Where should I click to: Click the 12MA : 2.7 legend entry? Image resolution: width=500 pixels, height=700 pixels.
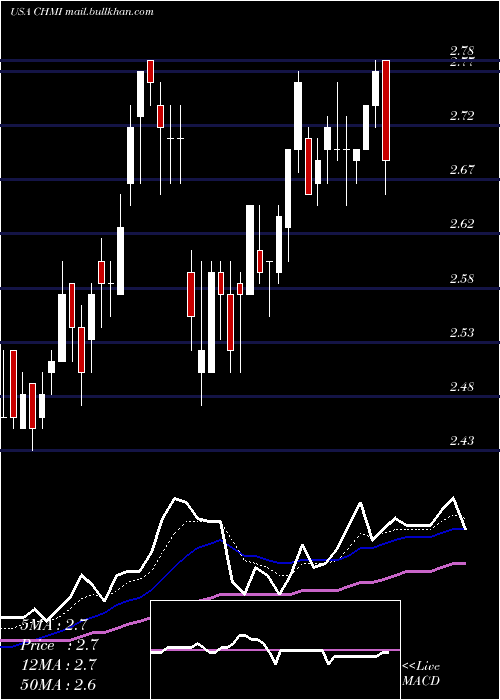click(x=60, y=665)
